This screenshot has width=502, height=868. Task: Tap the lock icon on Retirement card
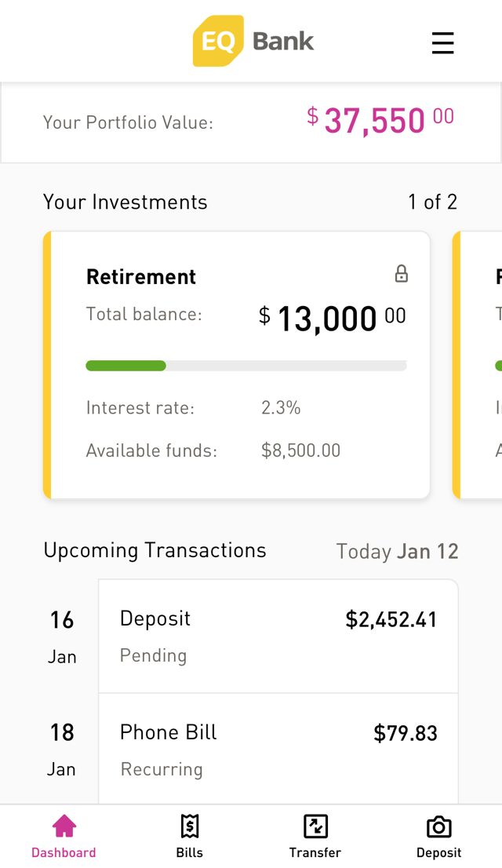coord(401,274)
